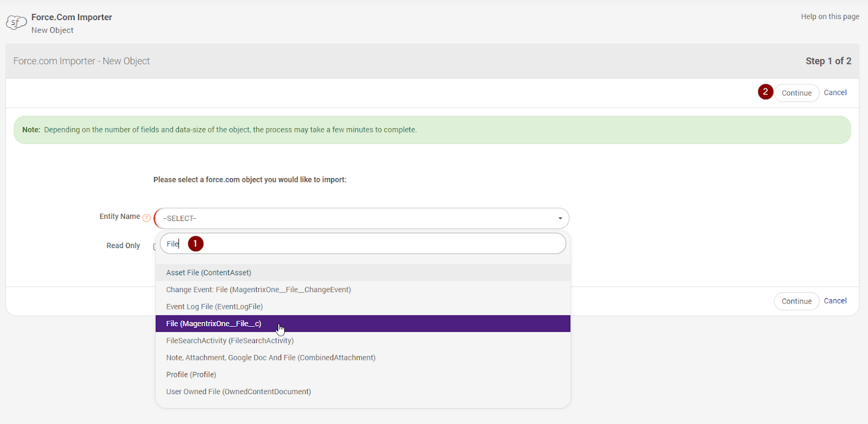Choose Change Event: File (MagentrixOne__File__ChangeEvent)

[363, 289]
